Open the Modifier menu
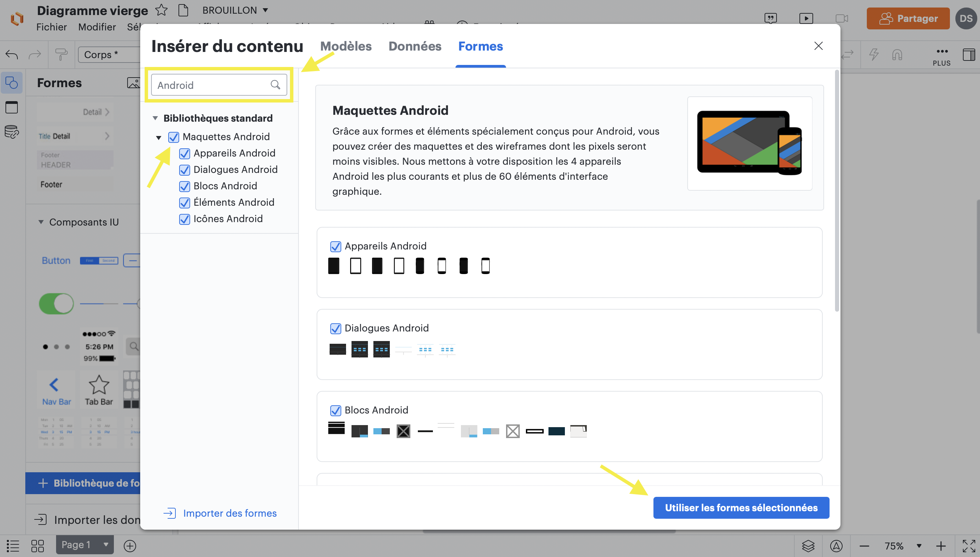The image size is (980, 557). click(97, 27)
